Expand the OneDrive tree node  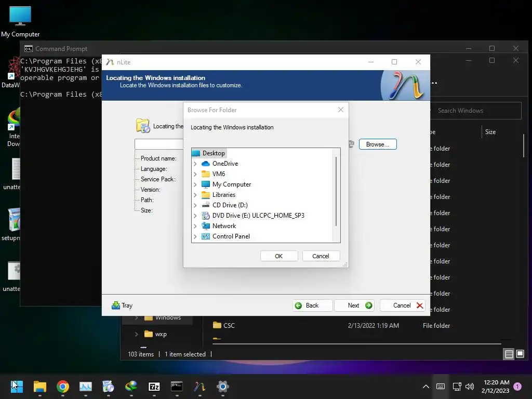pos(195,164)
